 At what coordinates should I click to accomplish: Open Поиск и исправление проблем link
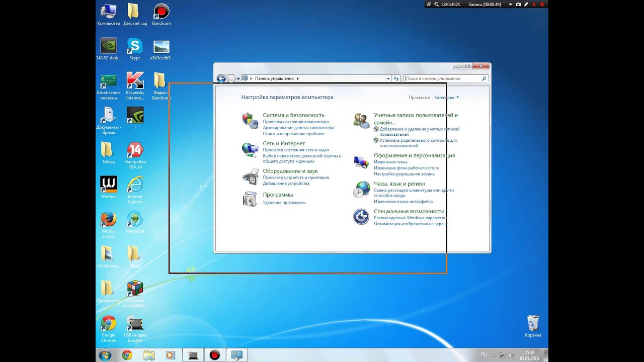(x=293, y=134)
